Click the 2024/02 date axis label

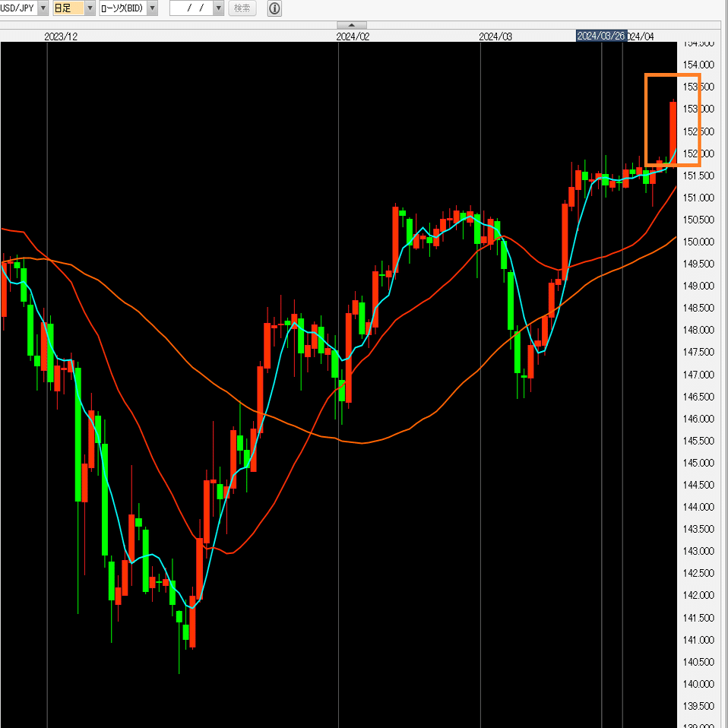353,36
